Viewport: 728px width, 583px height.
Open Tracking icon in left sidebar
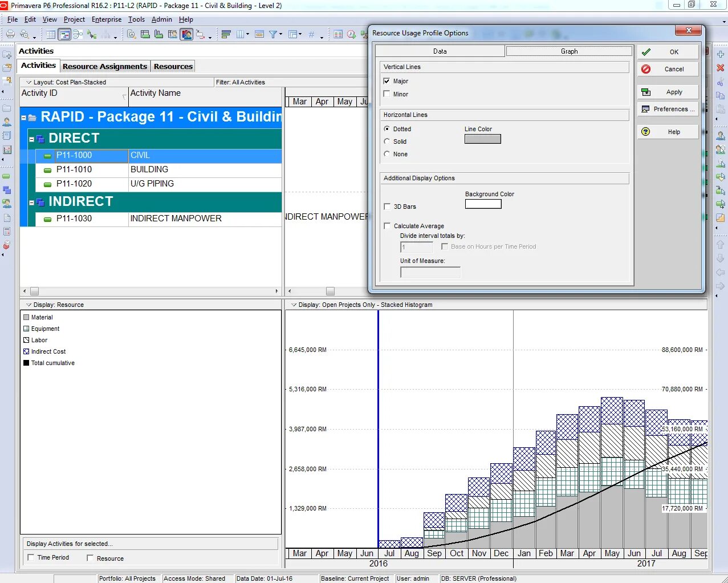tap(7, 149)
